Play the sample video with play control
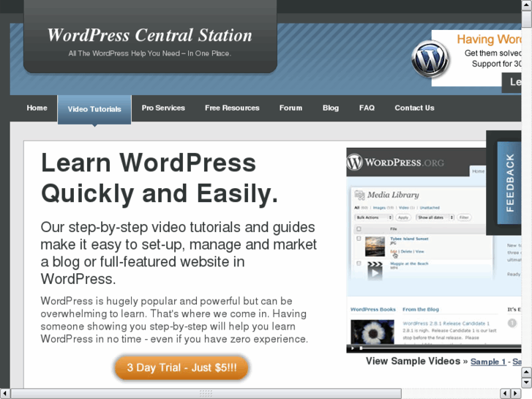532x399 pixels. click(x=353, y=348)
